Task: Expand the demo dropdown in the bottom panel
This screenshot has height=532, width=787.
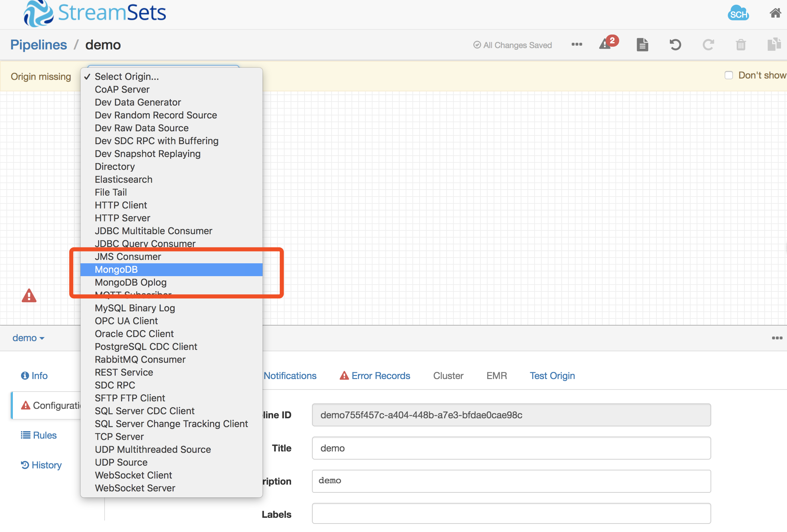Action: click(x=28, y=338)
